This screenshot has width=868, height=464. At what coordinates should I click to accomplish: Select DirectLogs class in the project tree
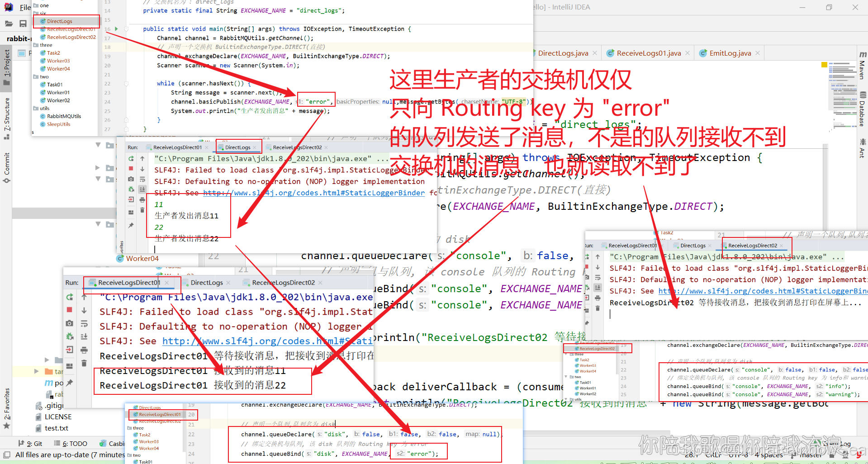(x=60, y=21)
